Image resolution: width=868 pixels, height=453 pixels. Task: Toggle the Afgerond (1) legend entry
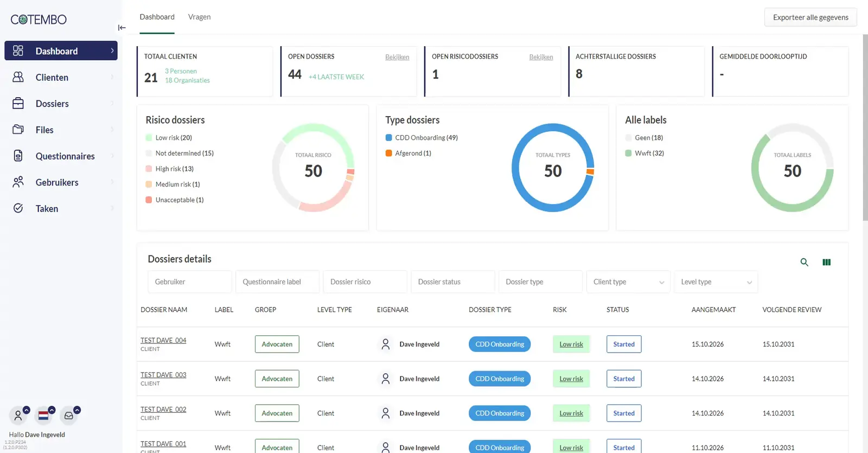coord(408,154)
